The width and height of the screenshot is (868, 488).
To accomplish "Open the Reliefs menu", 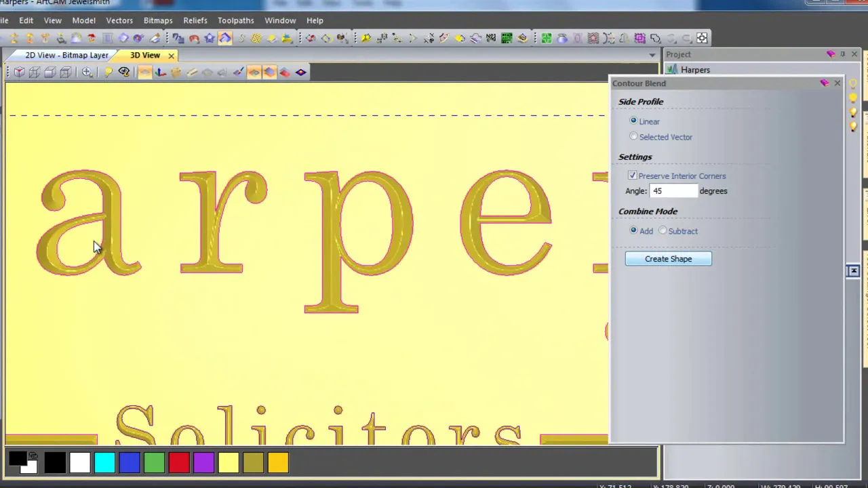I will 195,20.
